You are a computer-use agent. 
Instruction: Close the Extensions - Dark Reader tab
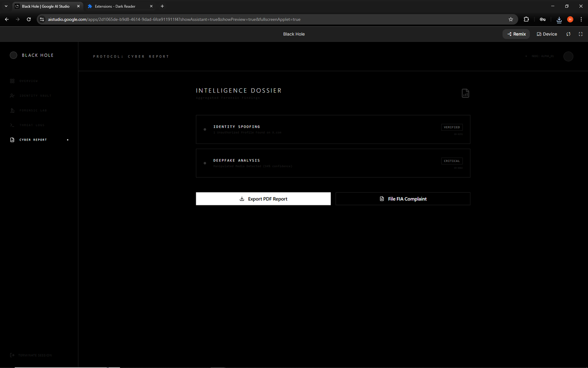[151, 6]
